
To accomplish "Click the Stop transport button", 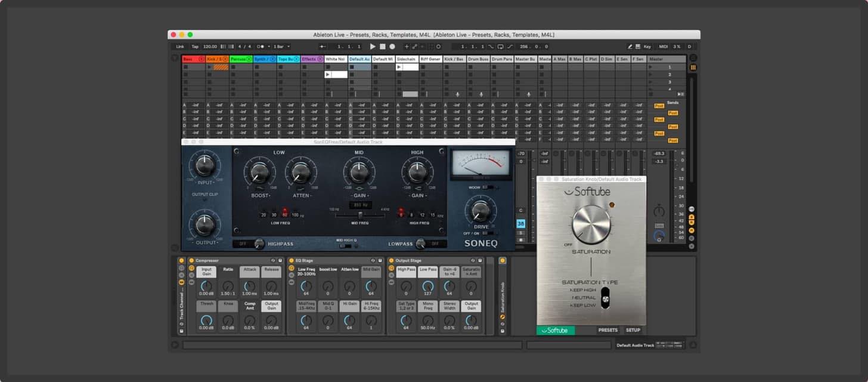I will pyautogui.click(x=383, y=46).
